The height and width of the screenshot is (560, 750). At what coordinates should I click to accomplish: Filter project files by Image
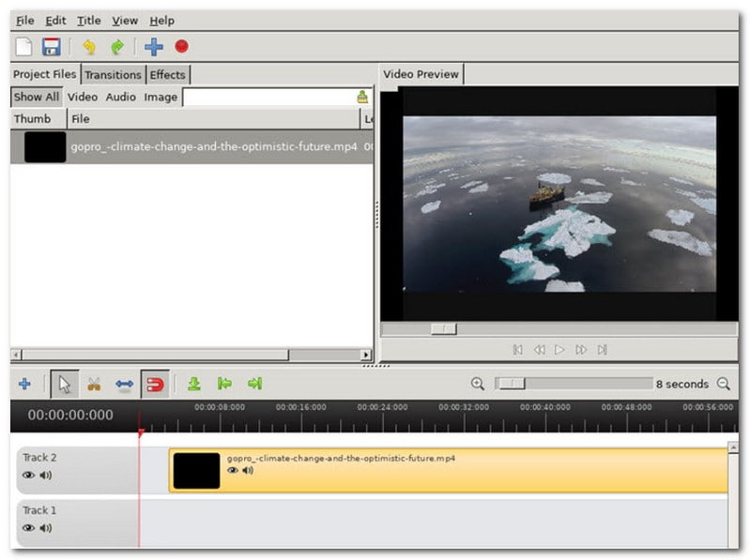161,97
